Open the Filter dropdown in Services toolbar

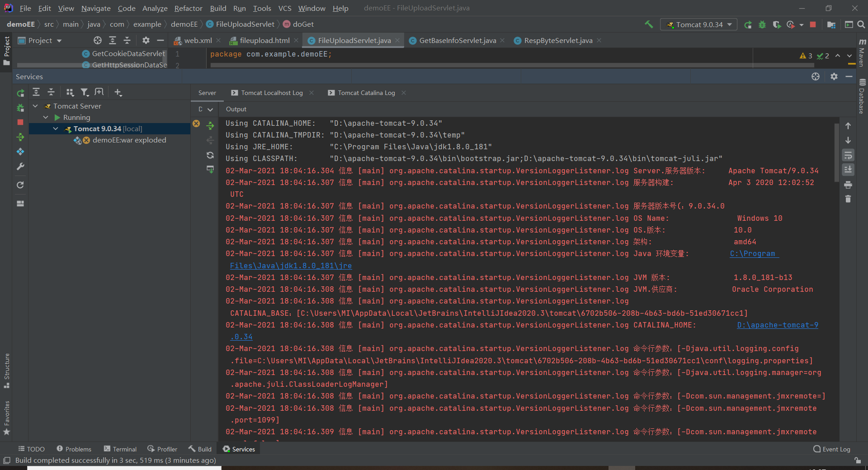pyautogui.click(x=85, y=92)
